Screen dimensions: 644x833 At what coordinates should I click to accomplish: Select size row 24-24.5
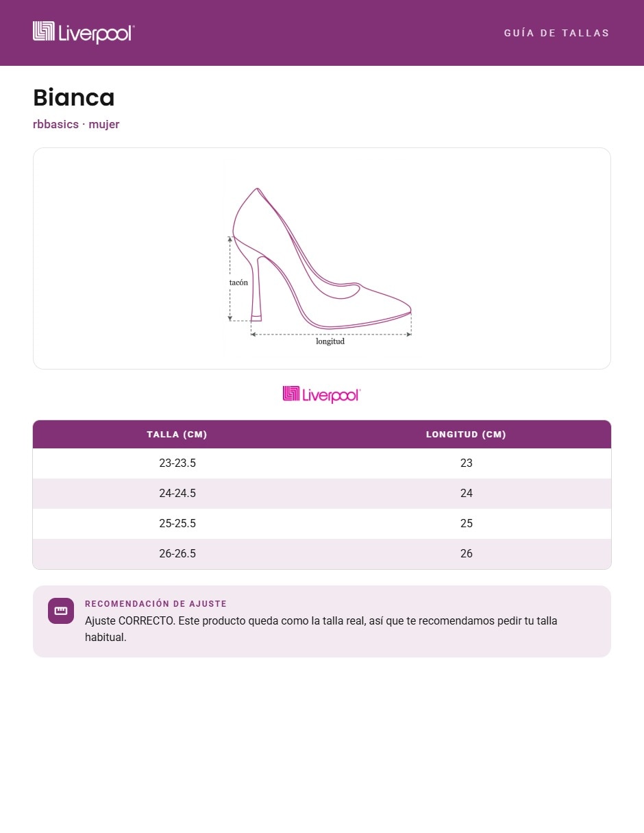tap(322, 494)
